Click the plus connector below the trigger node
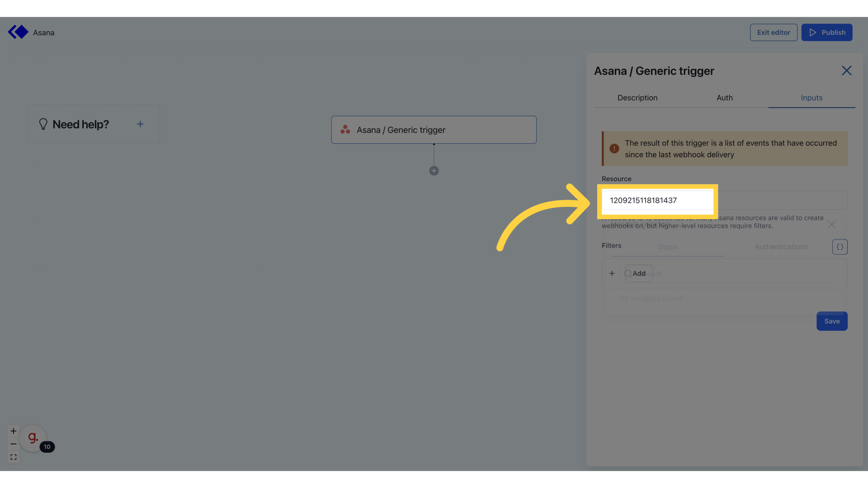Image resolution: width=868 pixels, height=488 pixels. (x=434, y=170)
